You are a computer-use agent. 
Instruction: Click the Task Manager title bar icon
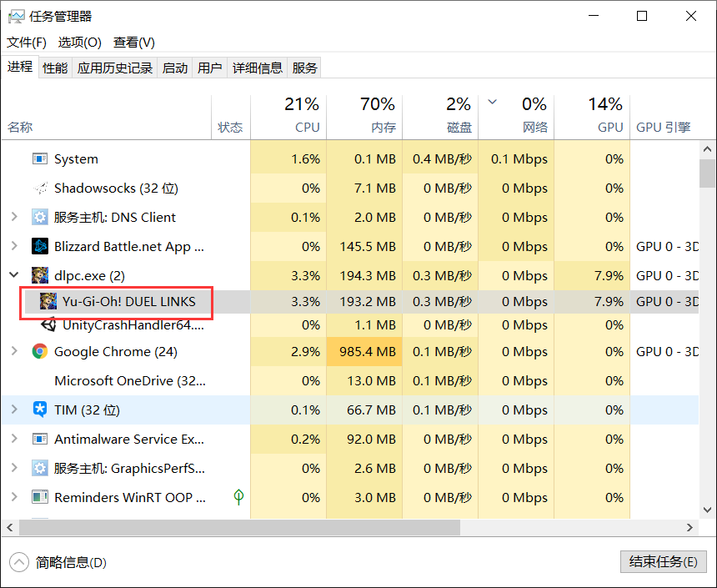(16, 17)
